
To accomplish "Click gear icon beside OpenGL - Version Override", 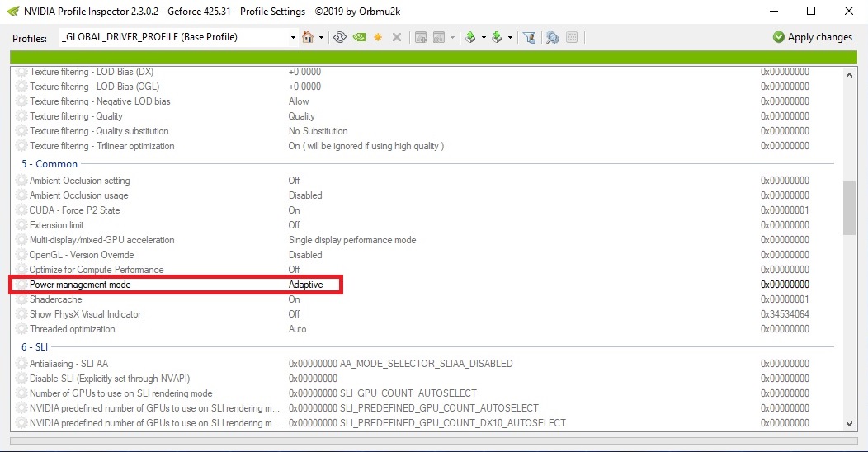I will [21, 255].
